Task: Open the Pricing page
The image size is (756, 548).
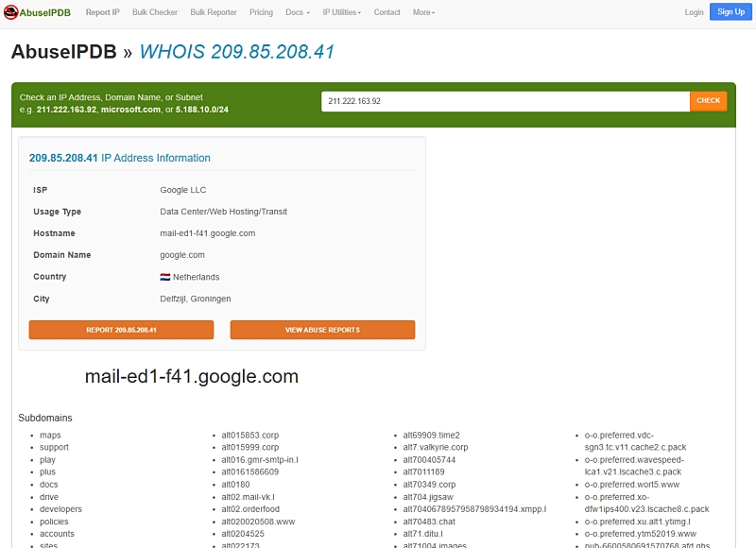Action: point(261,12)
